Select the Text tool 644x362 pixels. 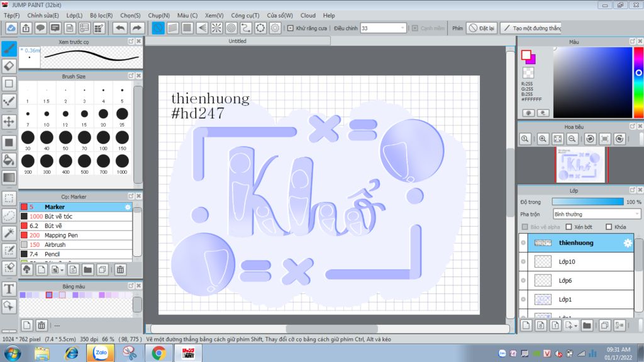[x=9, y=289]
